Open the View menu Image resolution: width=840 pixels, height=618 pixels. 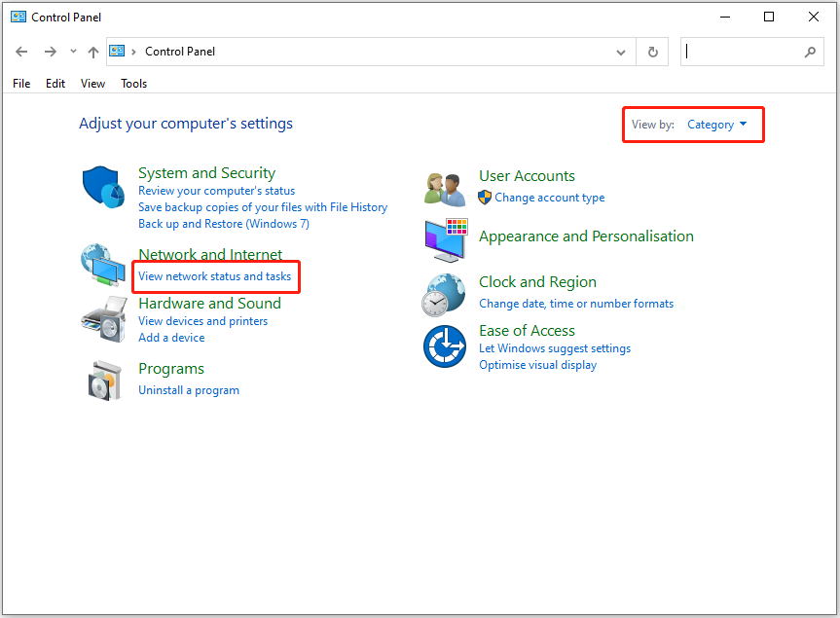[x=92, y=84]
